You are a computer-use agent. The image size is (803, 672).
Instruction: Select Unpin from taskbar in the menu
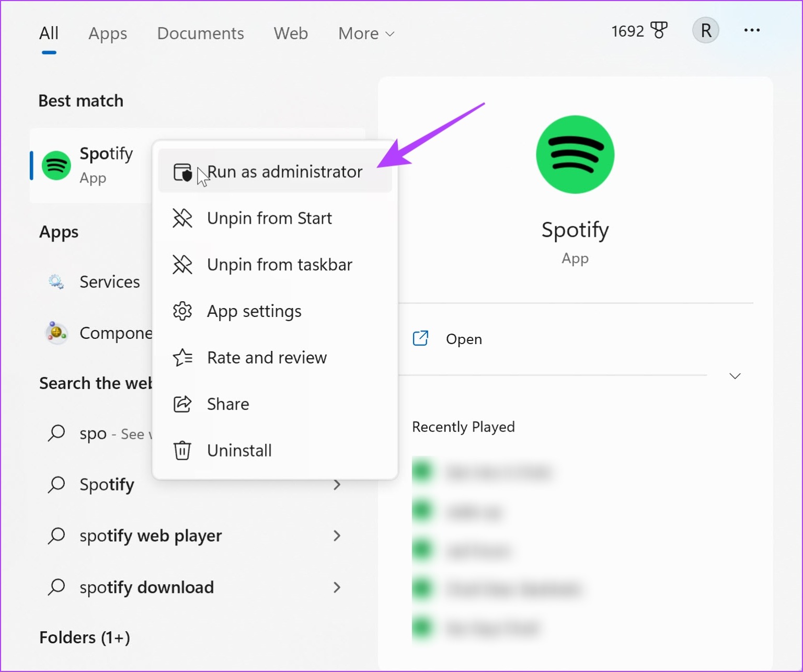pos(280,265)
